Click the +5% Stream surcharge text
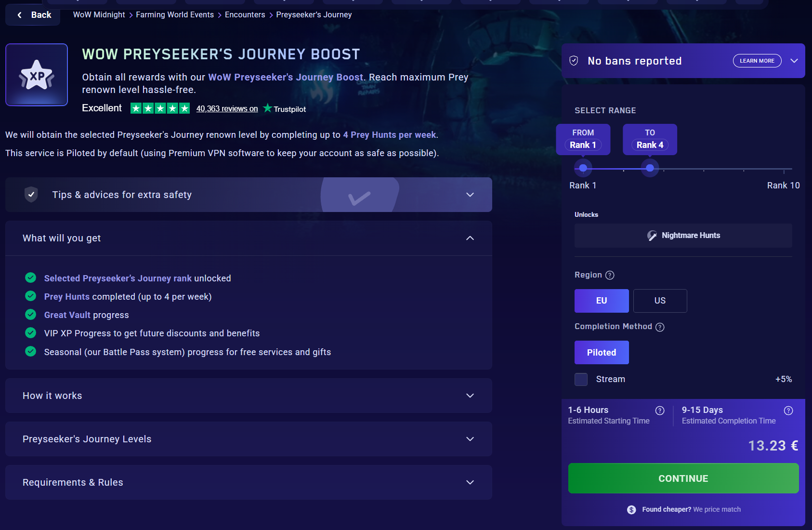The height and width of the screenshot is (530, 812). [784, 379]
